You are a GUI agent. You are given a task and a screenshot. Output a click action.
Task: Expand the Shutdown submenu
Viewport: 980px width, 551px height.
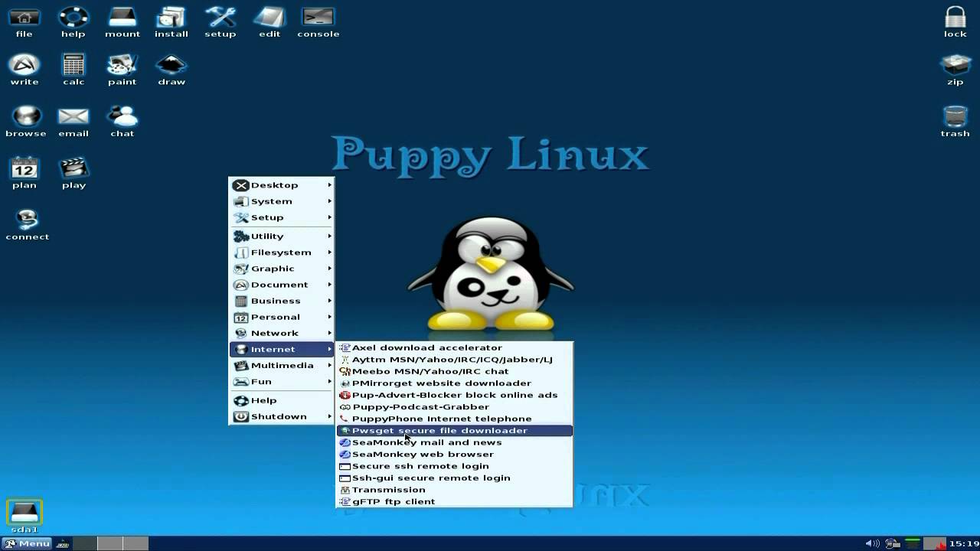coord(282,416)
